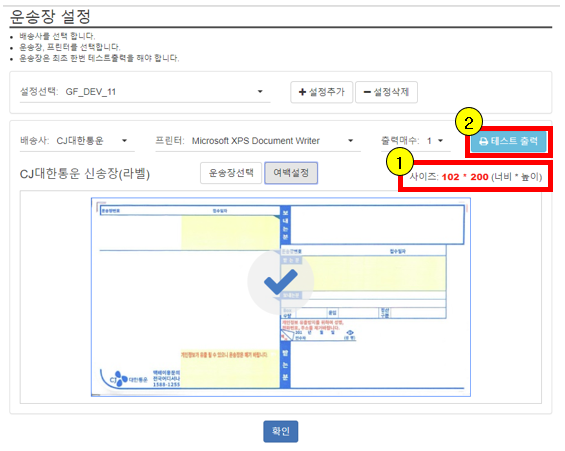Click the 운송장 설정 page title
The width and height of the screenshot is (565, 451).
coord(50,17)
